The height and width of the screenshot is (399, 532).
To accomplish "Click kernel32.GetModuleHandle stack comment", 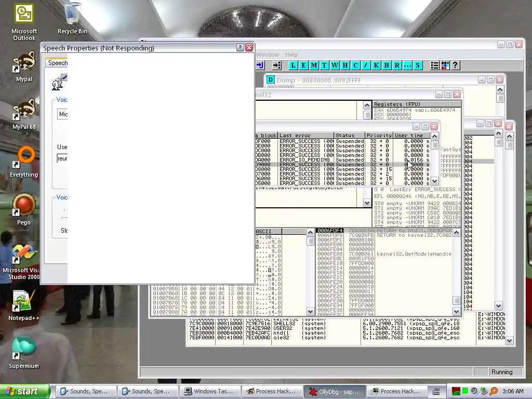I will pyautogui.click(x=414, y=254).
